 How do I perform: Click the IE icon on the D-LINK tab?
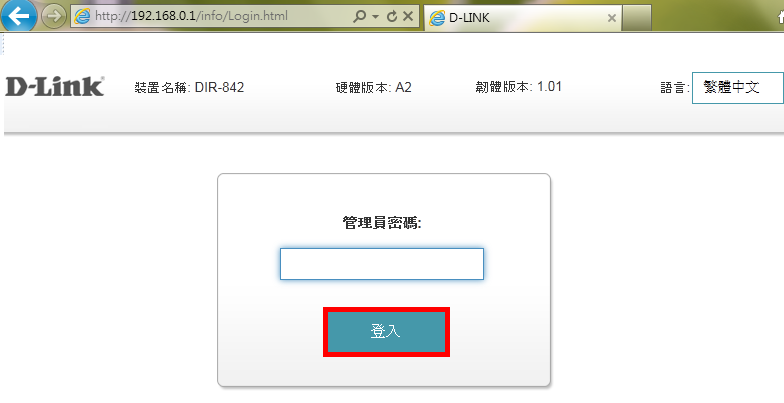tap(437, 18)
